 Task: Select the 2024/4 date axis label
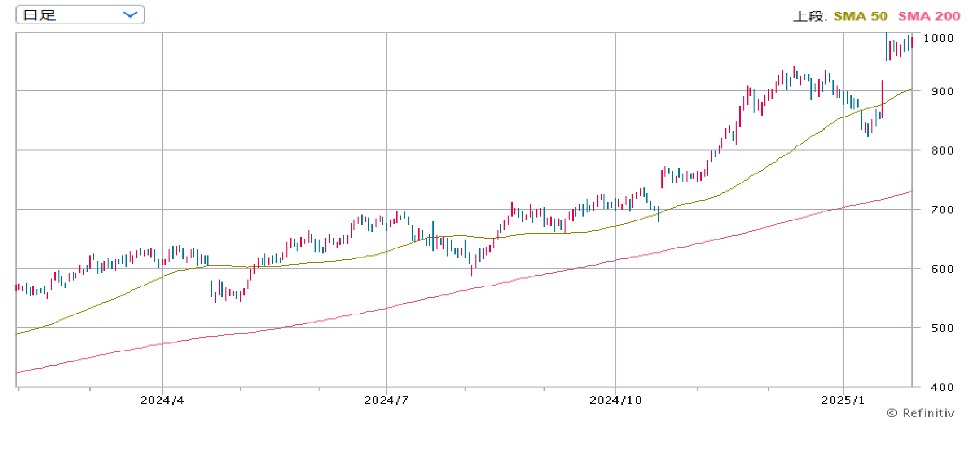(x=162, y=400)
